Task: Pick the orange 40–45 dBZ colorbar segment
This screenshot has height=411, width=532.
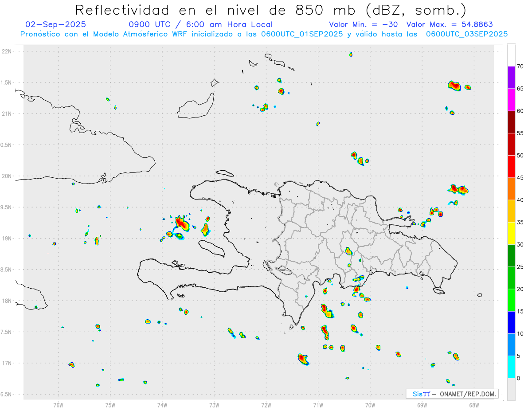Action: point(511,189)
